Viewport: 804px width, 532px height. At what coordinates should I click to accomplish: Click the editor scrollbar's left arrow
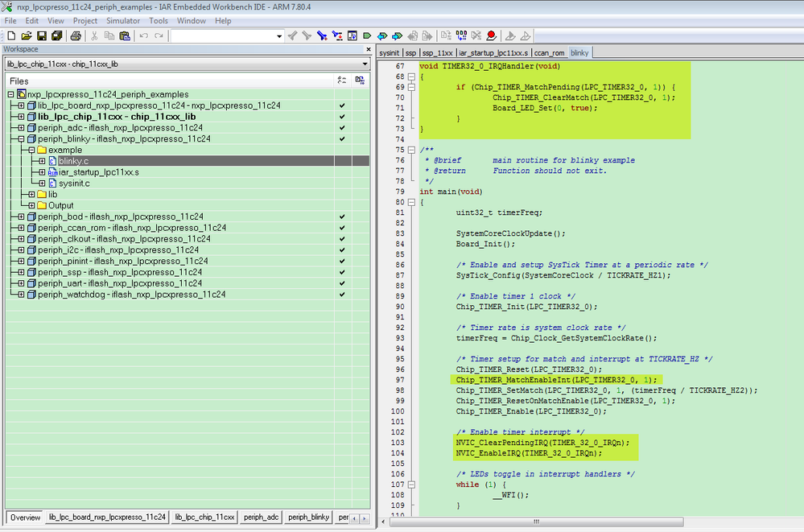click(384, 522)
